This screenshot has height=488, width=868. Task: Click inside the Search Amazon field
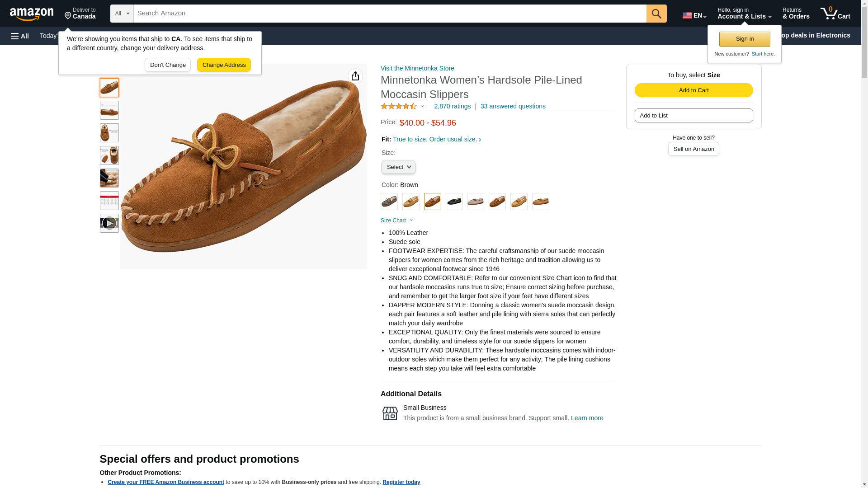(389, 14)
